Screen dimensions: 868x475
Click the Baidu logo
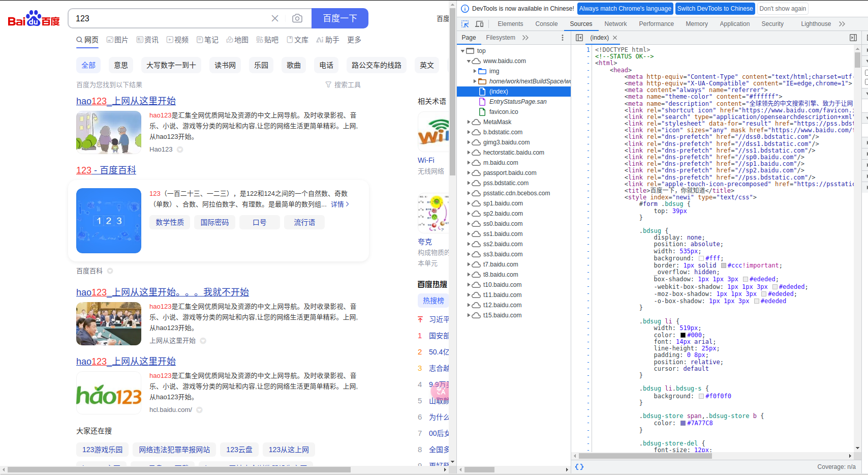34,19
